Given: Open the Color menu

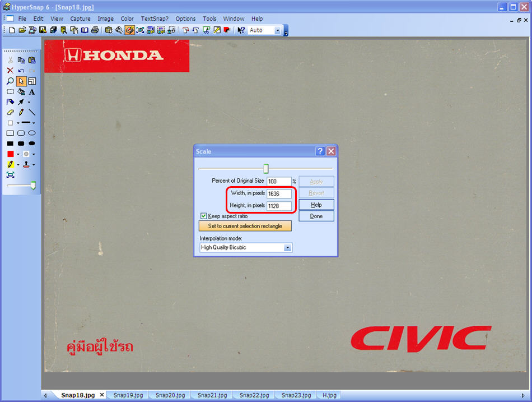Looking at the screenshot, I should click(x=127, y=19).
